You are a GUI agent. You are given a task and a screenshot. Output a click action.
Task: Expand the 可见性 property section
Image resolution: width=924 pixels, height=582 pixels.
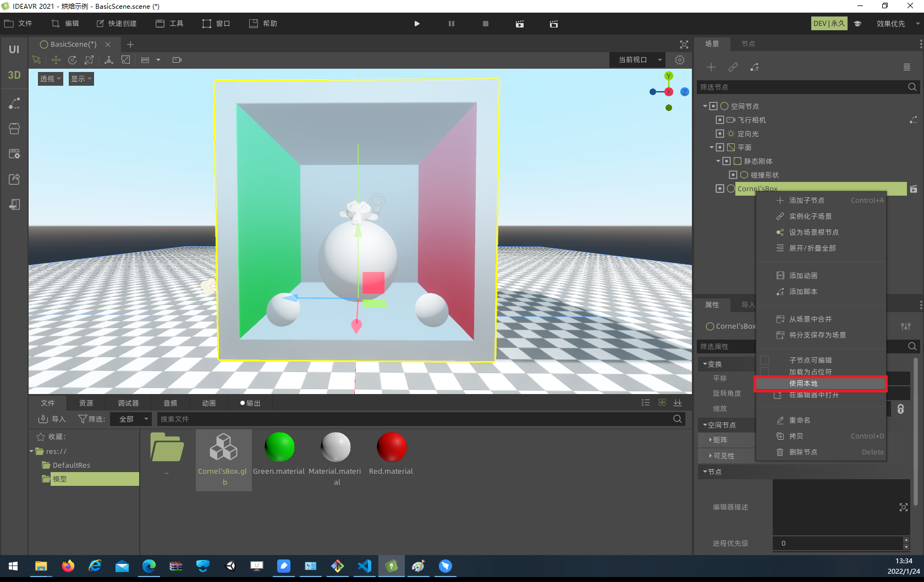(x=710, y=456)
